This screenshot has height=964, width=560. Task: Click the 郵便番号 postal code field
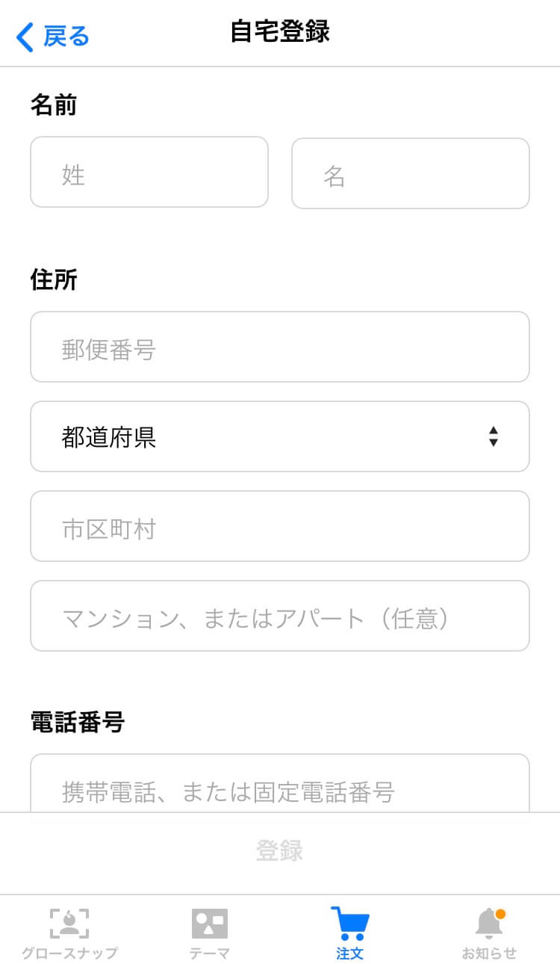coord(280,347)
